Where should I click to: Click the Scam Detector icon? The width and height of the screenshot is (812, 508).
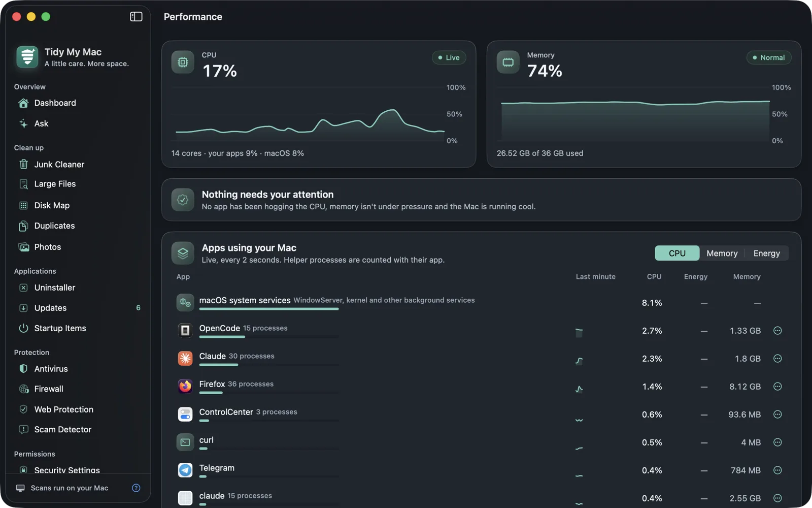click(23, 429)
